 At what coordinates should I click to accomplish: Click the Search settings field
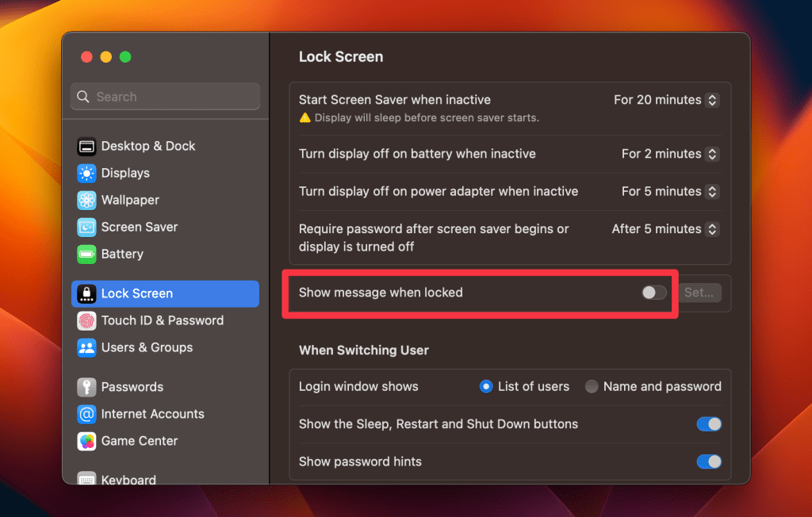(165, 97)
